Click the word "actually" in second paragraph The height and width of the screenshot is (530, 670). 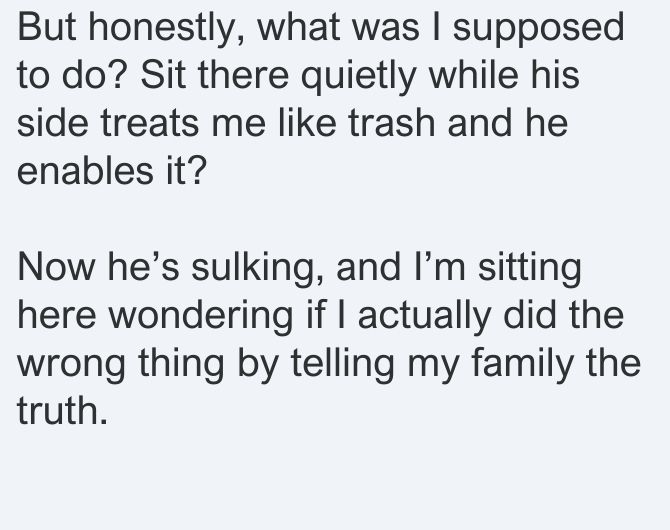click(424, 316)
